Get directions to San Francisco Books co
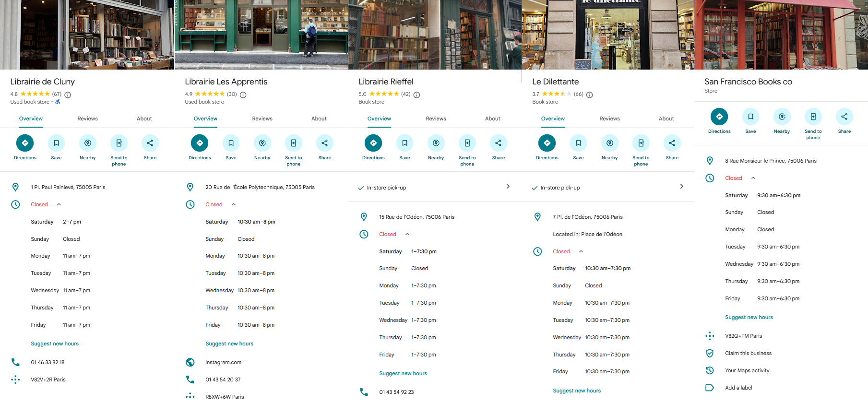Screen dimensions: 868x403 click(719, 117)
